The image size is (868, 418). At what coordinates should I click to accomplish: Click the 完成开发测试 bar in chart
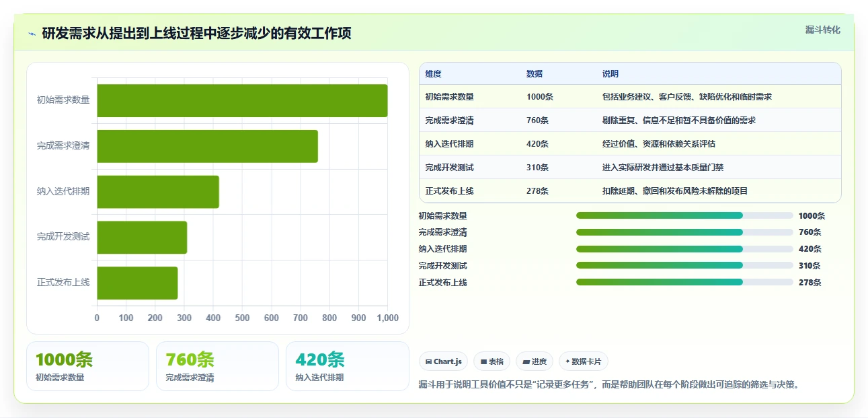tap(142, 237)
